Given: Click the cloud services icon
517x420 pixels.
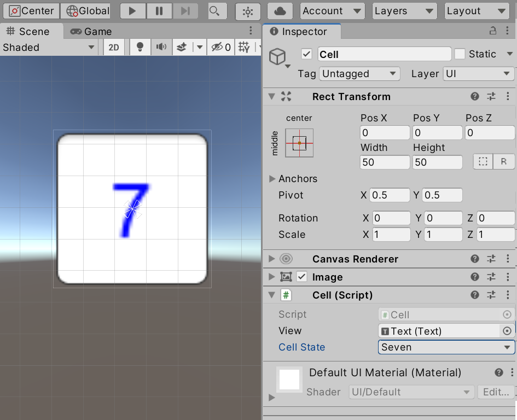Looking at the screenshot, I should [x=280, y=11].
